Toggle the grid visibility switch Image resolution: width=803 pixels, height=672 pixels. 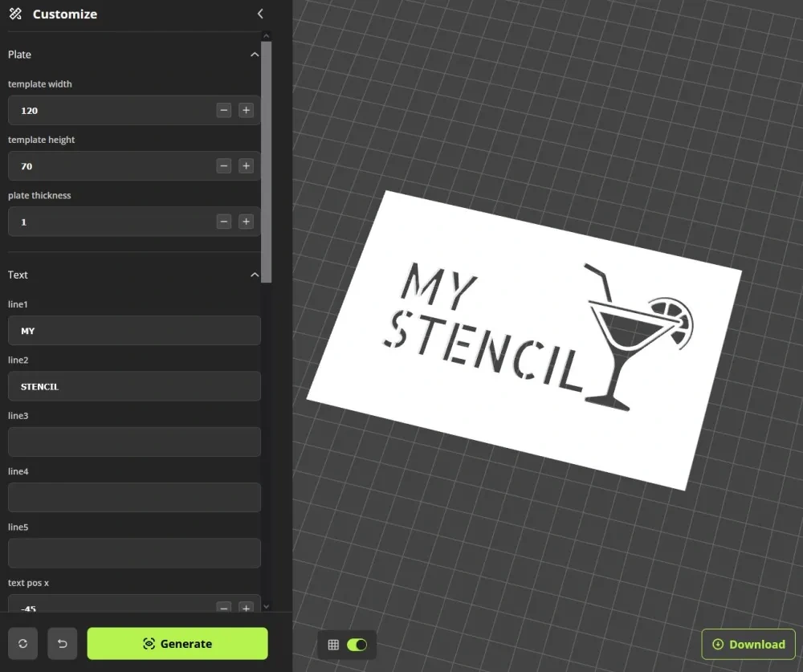coord(357,645)
